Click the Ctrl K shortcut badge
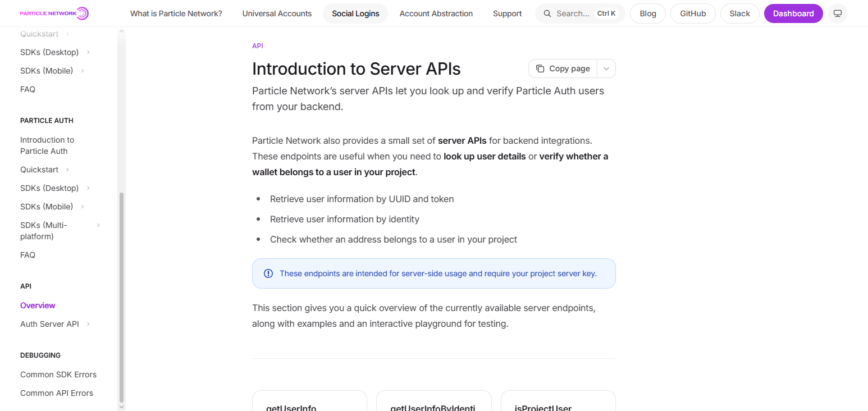Image resolution: width=868 pixels, height=411 pixels. tap(606, 13)
